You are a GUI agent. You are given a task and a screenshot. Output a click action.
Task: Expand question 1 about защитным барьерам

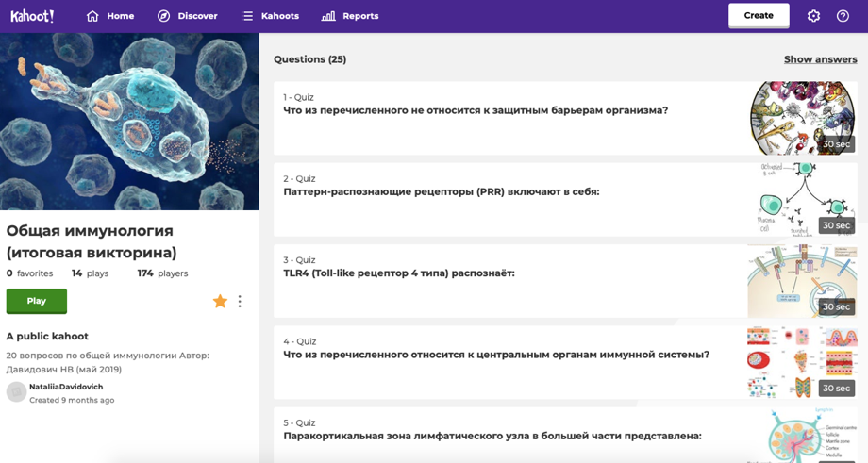pyautogui.click(x=476, y=110)
